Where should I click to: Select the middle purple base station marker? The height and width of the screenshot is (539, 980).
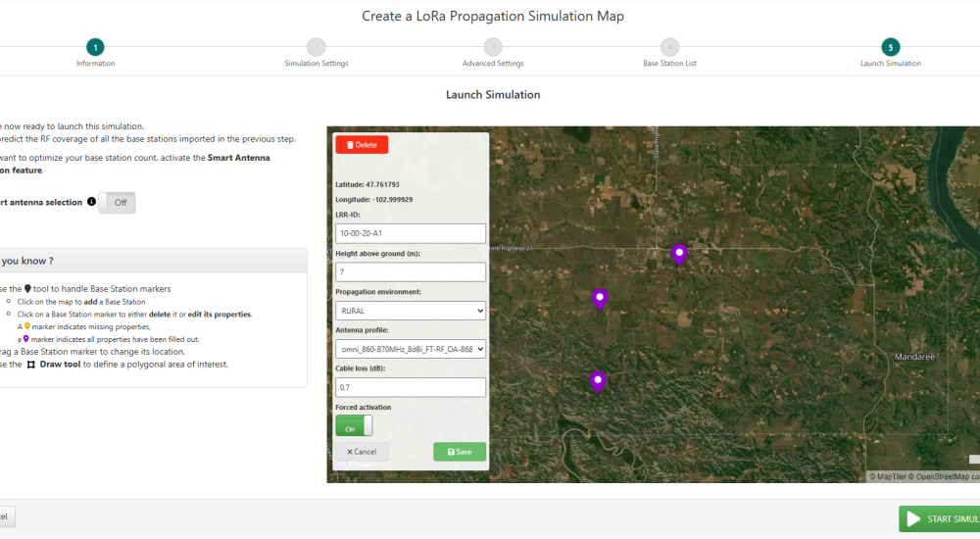pyautogui.click(x=600, y=299)
